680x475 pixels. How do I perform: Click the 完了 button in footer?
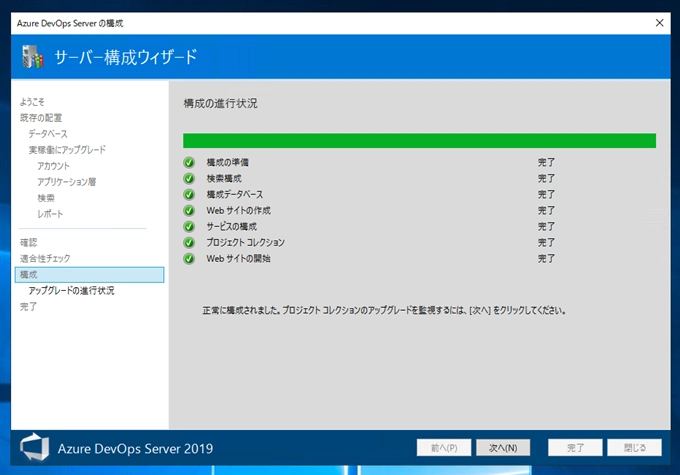575,448
